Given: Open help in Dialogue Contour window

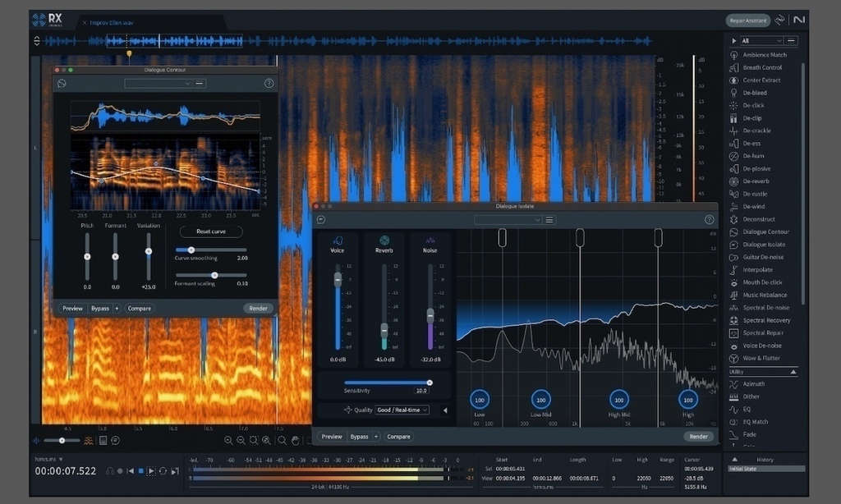Looking at the screenshot, I should click(269, 83).
